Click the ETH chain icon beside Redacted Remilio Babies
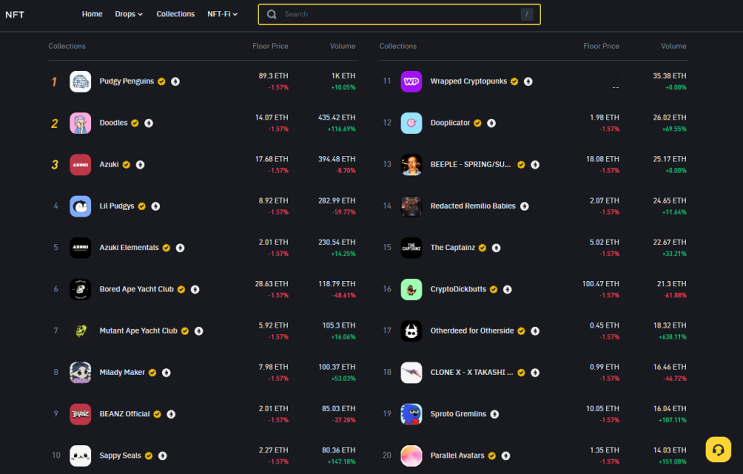 [x=525, y=206]
